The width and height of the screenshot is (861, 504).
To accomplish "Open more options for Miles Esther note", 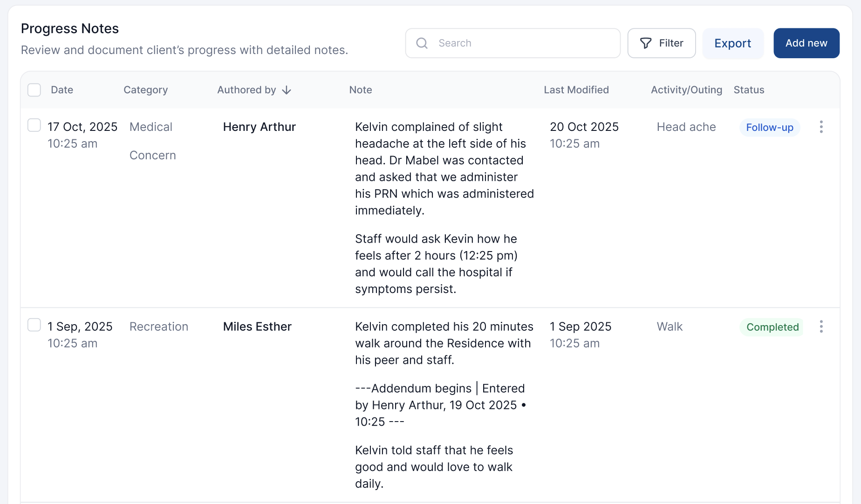I will tap(821, 327).
